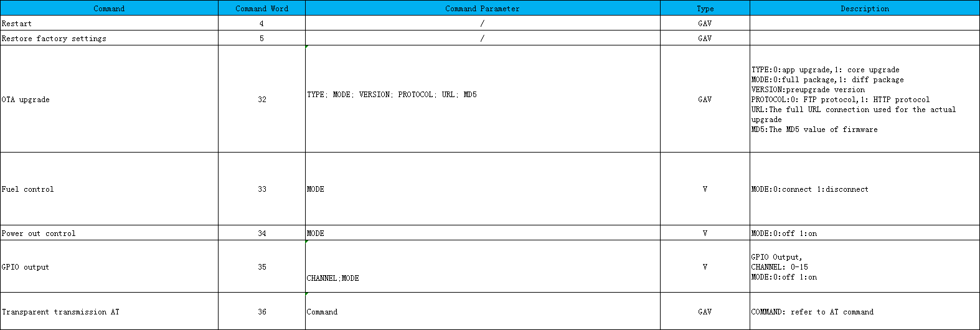Click the Type cell in the Fuel control row
This screenshot has width=980, height=330.
705,189
